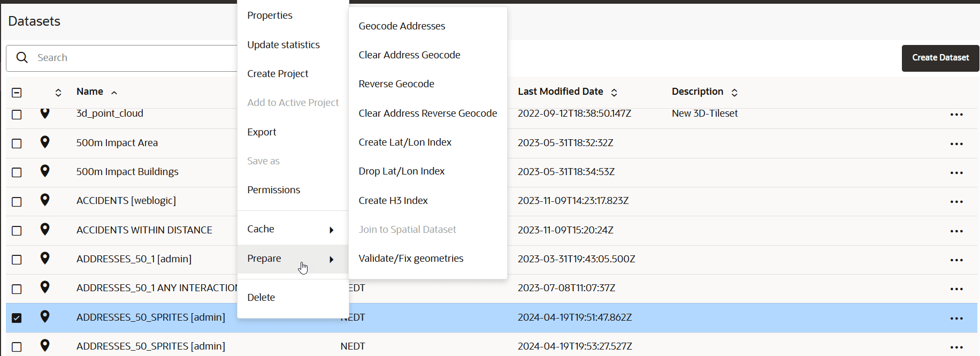Click the 3d_point_cloud dataset name

[110, 113]
